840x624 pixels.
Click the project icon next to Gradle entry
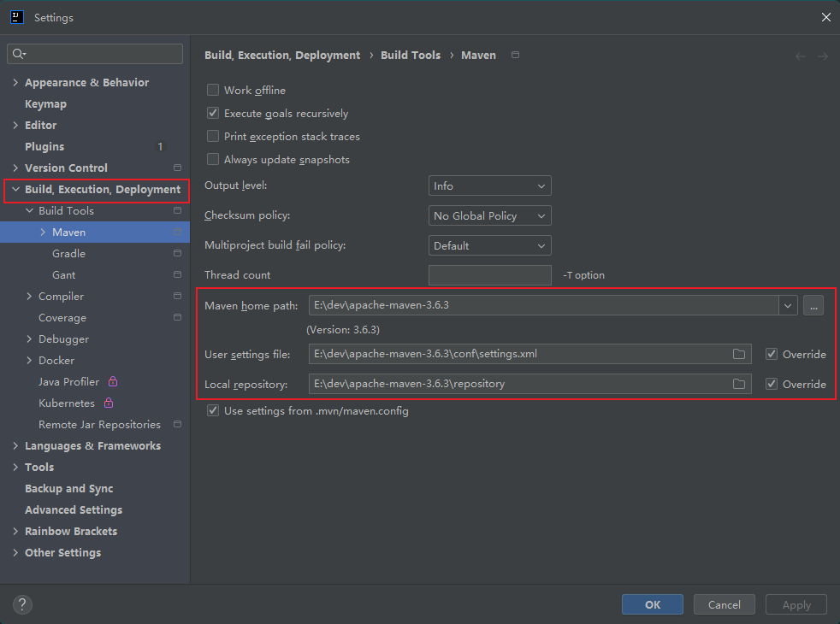[177, 253]
